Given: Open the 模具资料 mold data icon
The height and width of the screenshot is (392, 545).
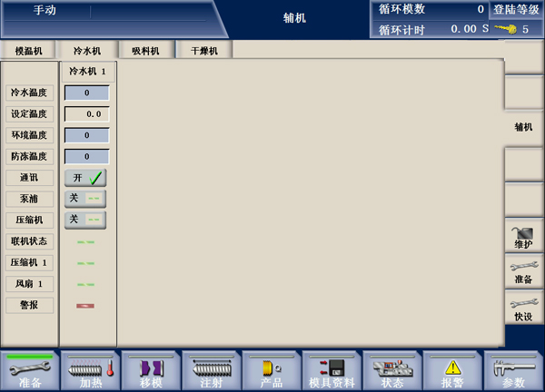Looking at the screenshot, I should pos(332,370).
